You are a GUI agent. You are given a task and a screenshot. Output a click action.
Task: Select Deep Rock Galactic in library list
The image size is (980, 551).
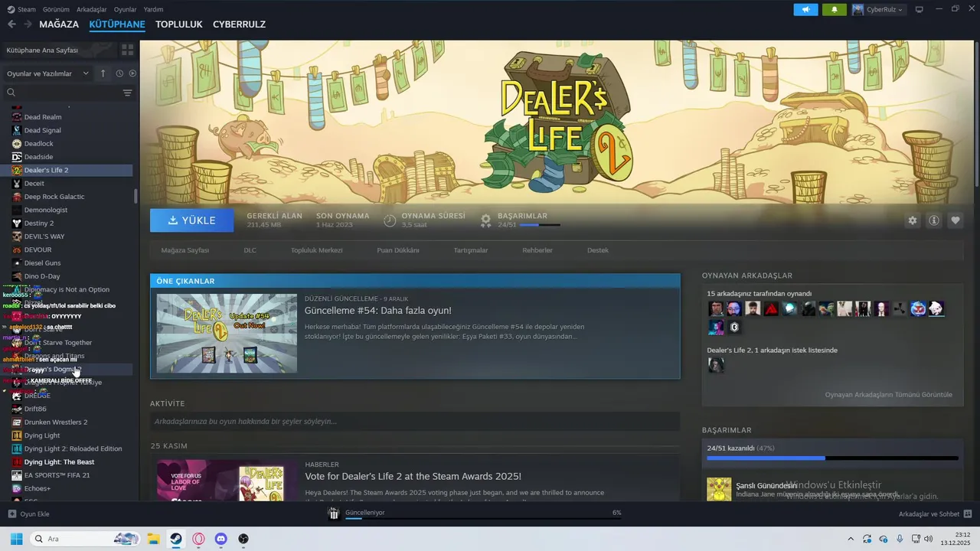coord(54,197)
